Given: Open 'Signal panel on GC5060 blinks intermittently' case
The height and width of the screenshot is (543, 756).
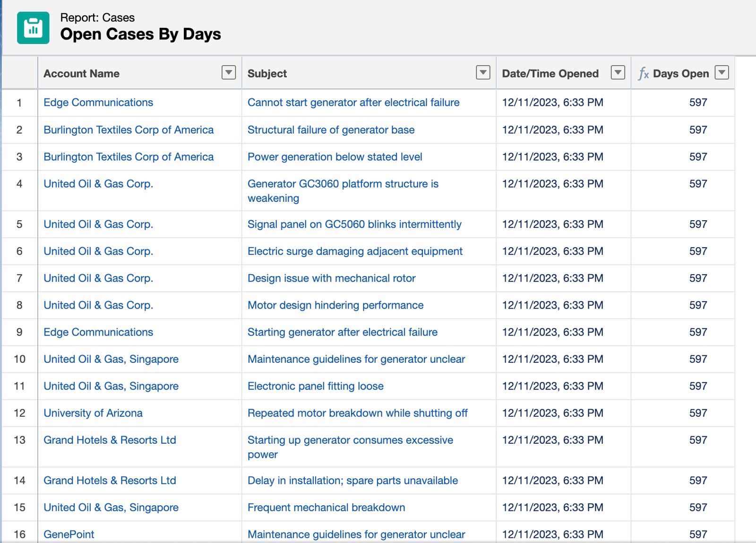Looking at the screenshot, I should (x=354, y=224).
